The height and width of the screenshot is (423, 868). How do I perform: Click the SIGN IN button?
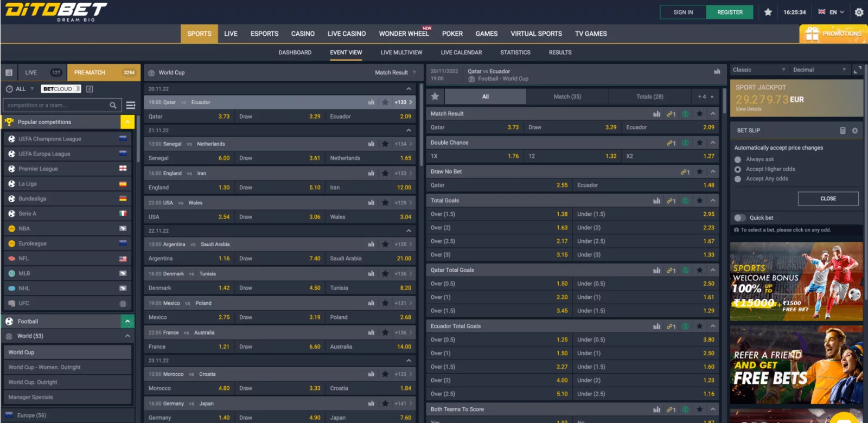(683, 12)
